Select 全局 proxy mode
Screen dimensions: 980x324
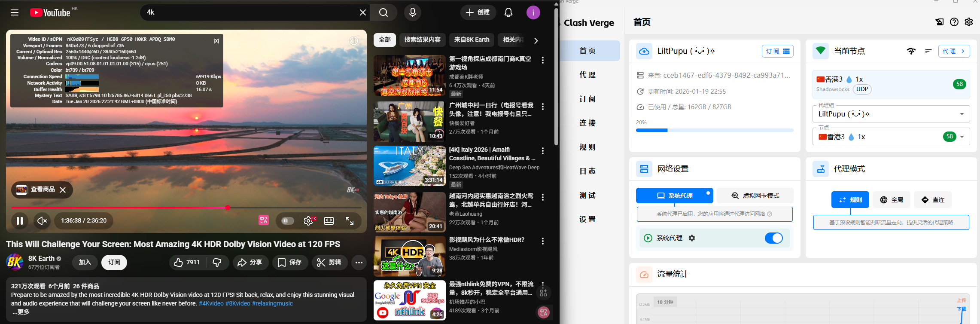click(892, 200)
